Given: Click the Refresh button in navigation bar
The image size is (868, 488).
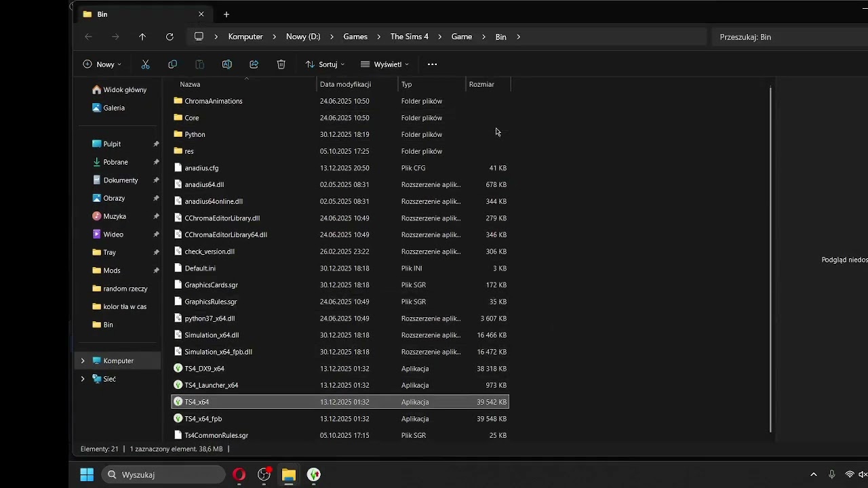Looking at the screenshot, I should (170, 37).
